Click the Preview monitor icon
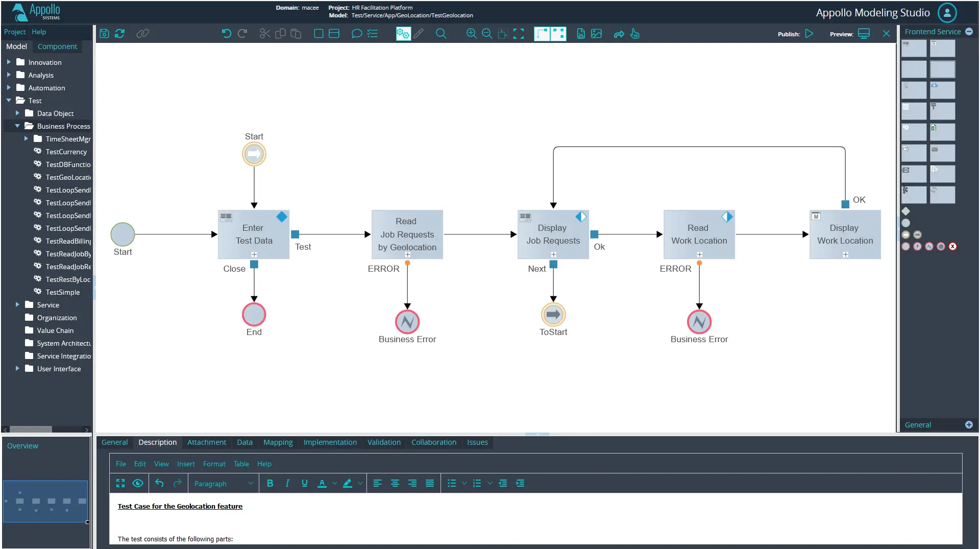 (x=864, y=34)
